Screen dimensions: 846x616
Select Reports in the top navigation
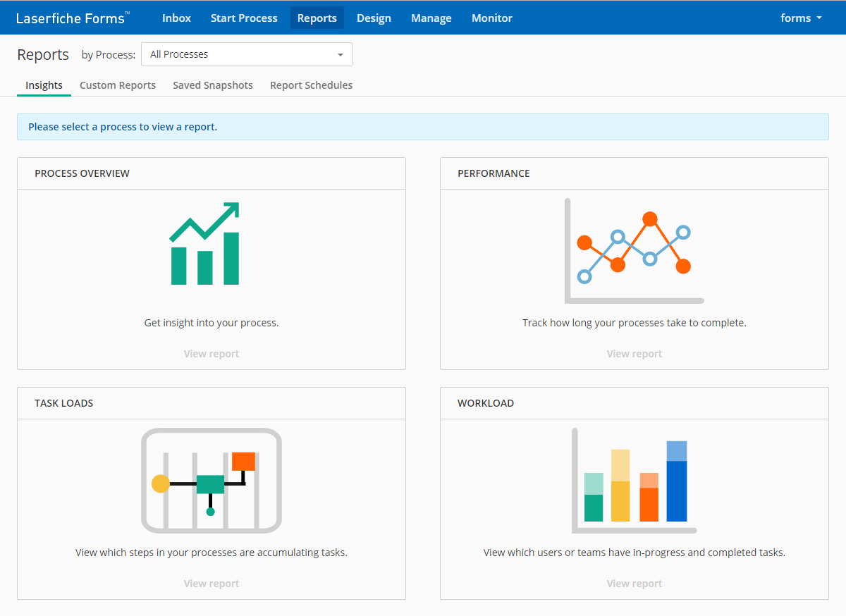point(317,18)
